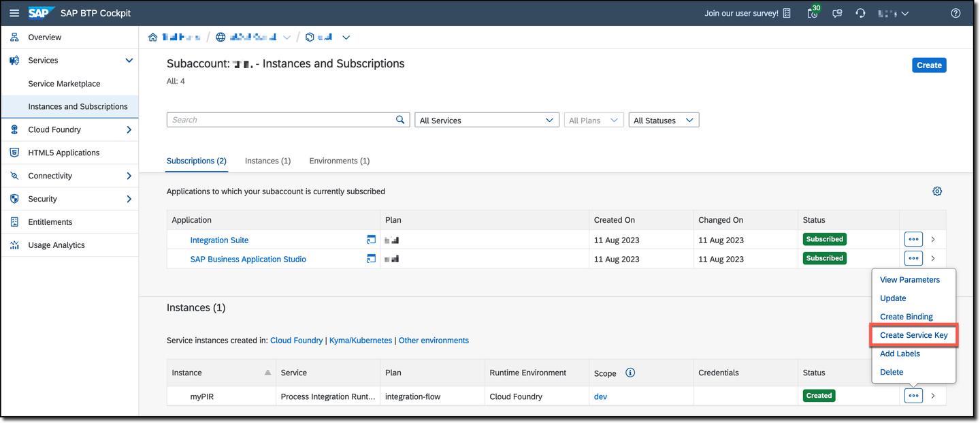Open the hamburger navigation menu

pos(14,13)
